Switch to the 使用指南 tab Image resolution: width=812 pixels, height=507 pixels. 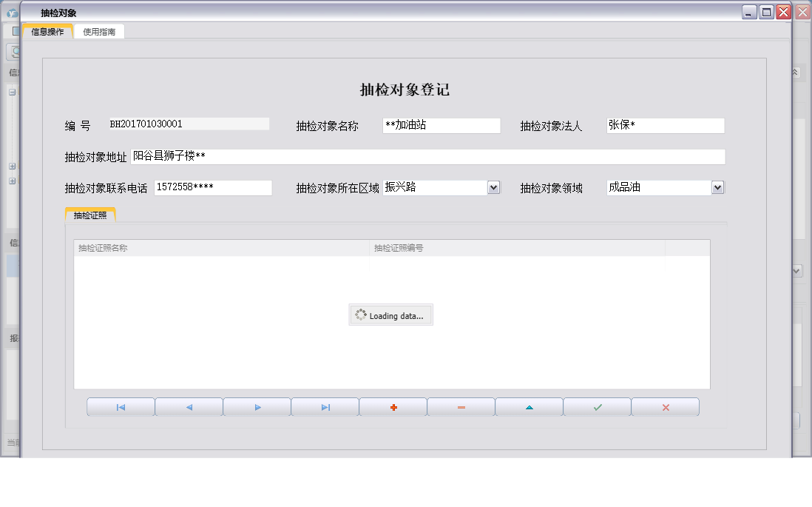(100, 31)
